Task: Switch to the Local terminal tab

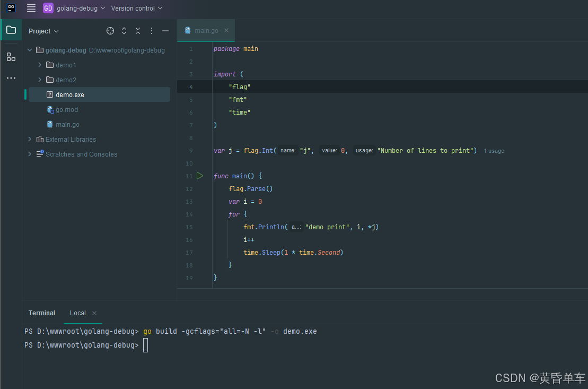Action: pyautogui.click(x=77, y=313)
